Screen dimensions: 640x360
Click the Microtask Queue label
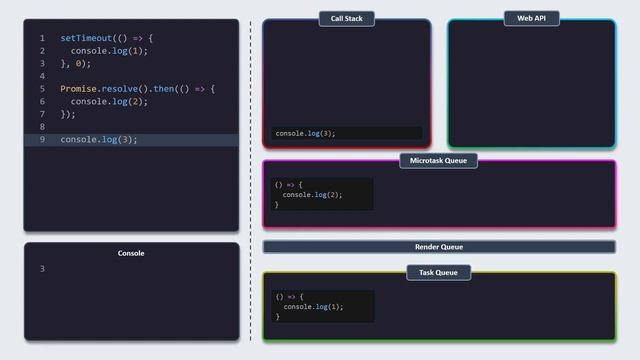point(438,160)
